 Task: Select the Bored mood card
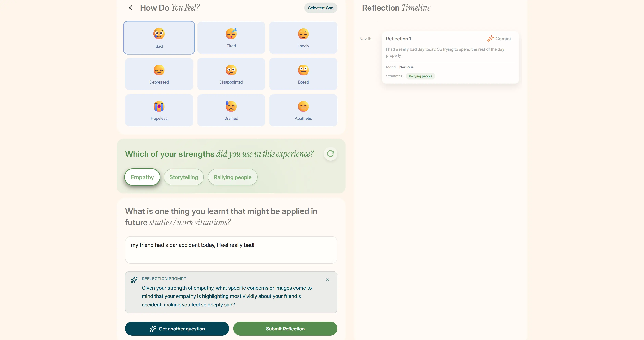(x=303, y=74)
